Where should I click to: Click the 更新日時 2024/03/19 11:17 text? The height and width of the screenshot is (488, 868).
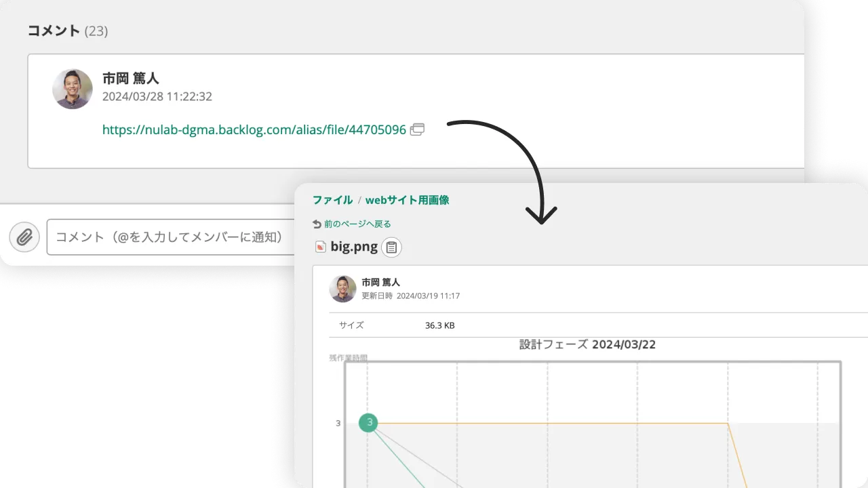click(x=411, y=296)
